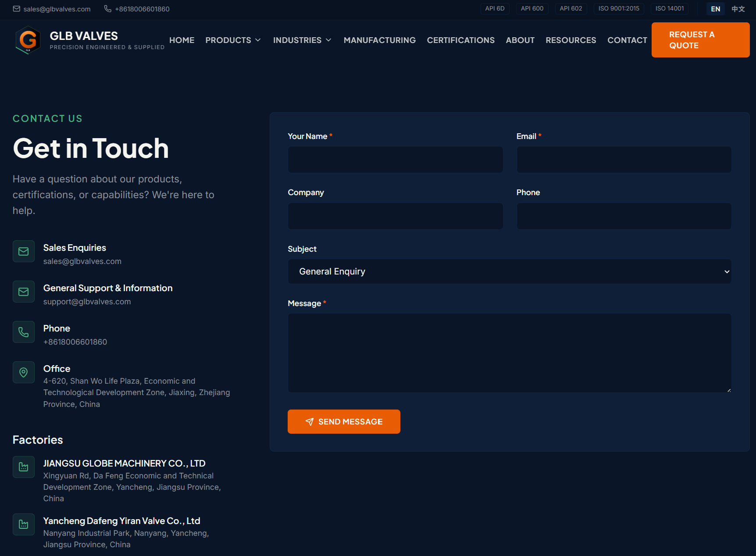Click the Office location pin icon
This screenshot has width=756, height=556.
pyautogui.click(x=24, y=372)
